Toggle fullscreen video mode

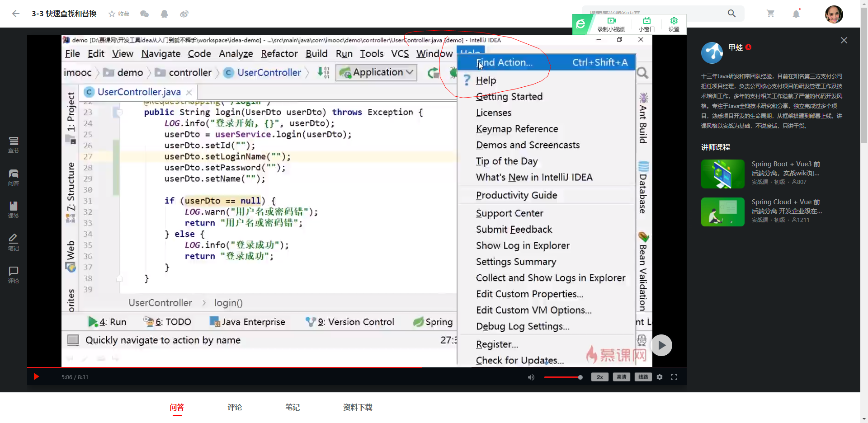pos(674,377)
